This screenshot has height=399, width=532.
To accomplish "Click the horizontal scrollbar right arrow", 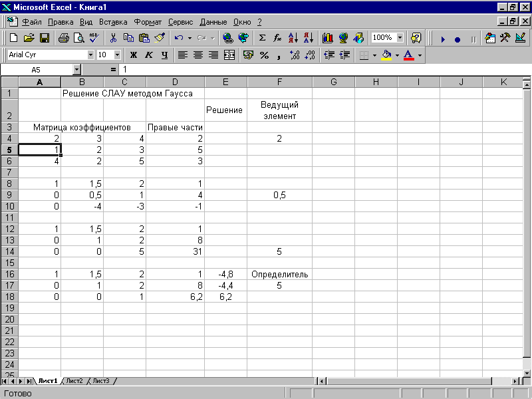I will [516, 381].
